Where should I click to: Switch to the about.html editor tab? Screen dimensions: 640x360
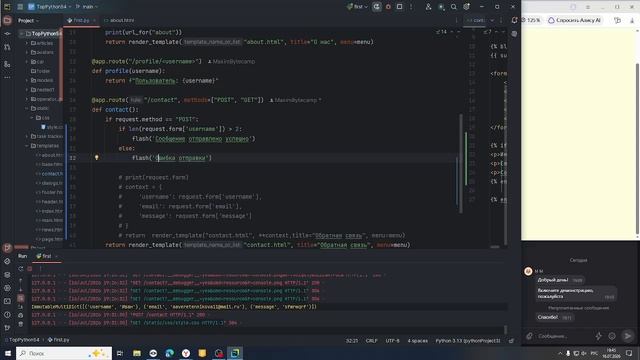click(119, 20)
